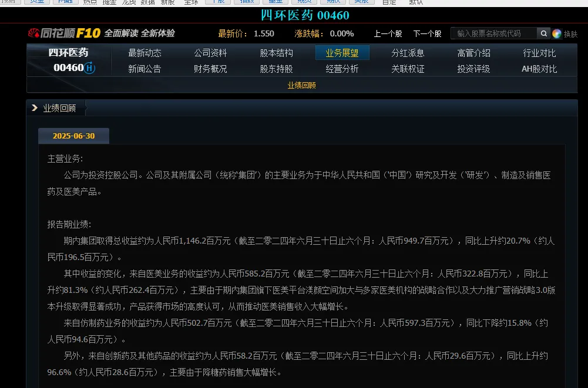
Task: Click the 四环医药 stock name in the nav panel
Action: 68,52
